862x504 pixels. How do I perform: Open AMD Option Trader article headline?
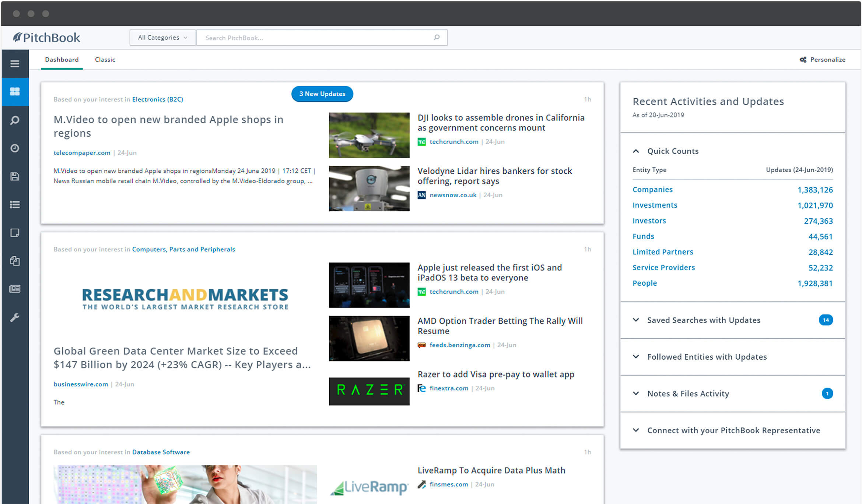point(500,326)
